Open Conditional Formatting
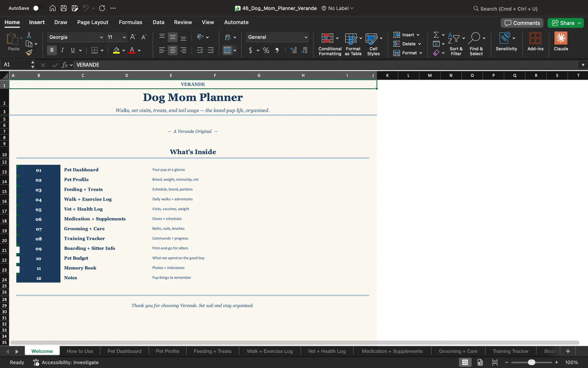This screenshot has height=368, width=588. point(330,44)
